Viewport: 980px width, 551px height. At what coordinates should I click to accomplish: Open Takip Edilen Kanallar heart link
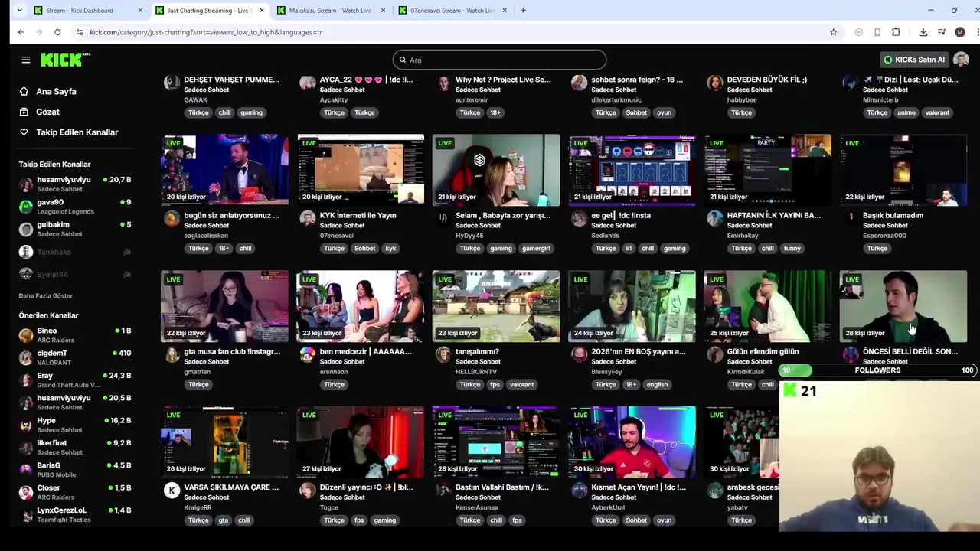[24, 132]
